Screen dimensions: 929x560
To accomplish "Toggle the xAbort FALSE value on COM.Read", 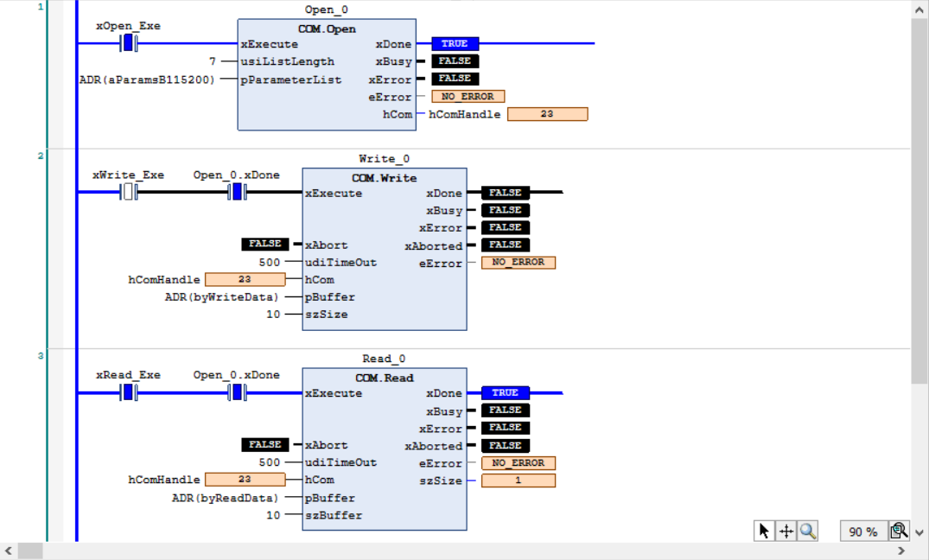I will coord(264,444).
